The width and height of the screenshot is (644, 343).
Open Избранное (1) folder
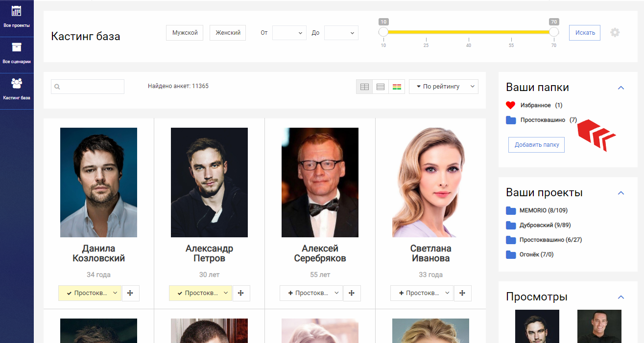(541, 105)
